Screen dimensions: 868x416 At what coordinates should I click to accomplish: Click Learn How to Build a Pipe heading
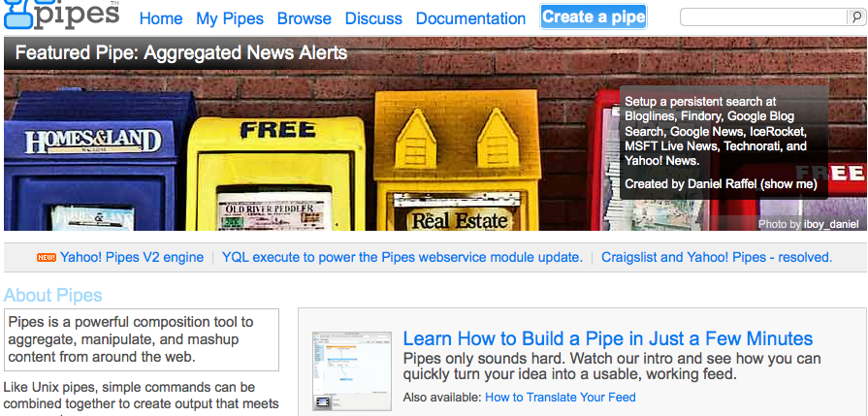click(608, 338)
